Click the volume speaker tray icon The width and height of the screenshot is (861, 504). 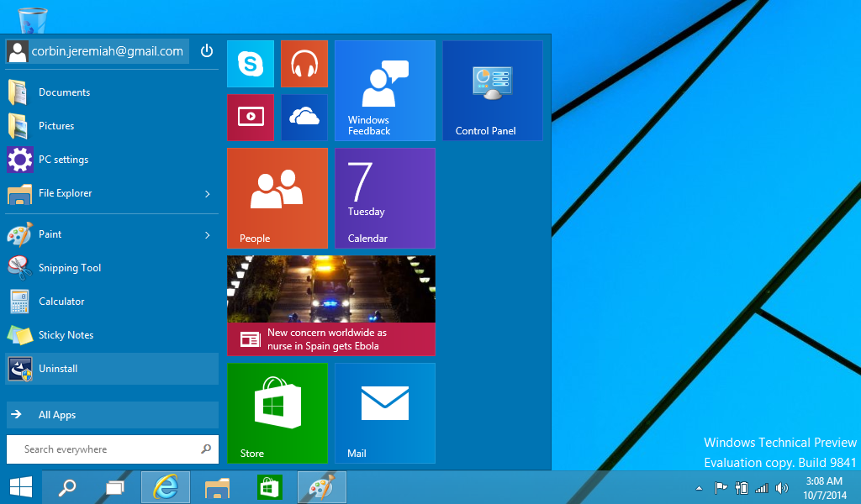tap(781, 487)
